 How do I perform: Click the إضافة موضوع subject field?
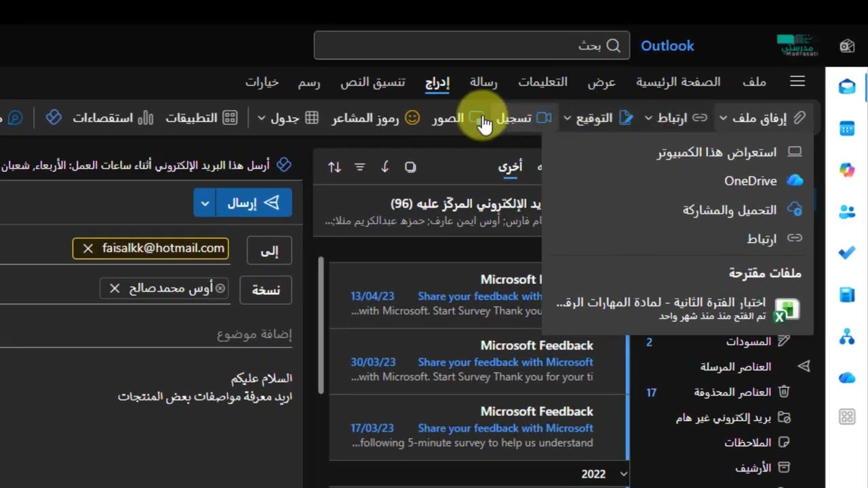146,334
